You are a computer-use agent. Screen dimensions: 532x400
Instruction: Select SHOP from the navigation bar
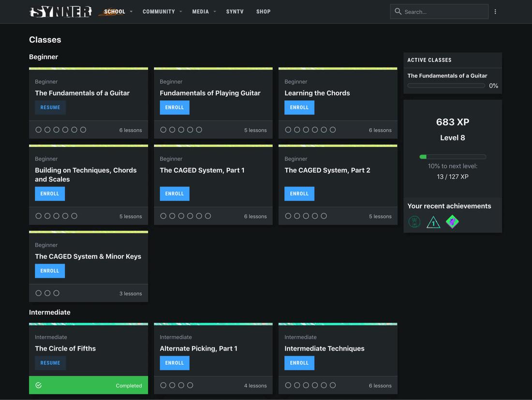coord(263,11)
